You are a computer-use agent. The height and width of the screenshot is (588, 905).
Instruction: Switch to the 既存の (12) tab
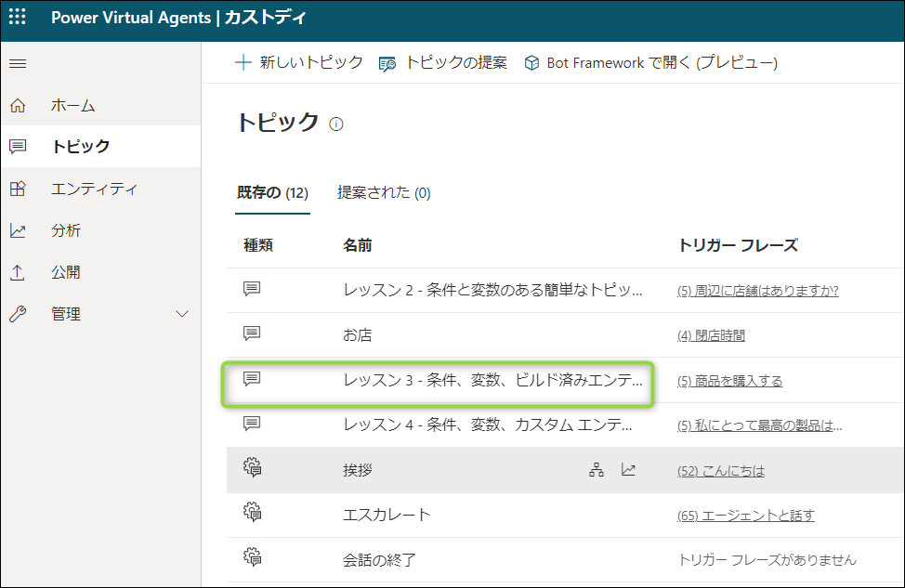pyautogui.click(x=272, y=192)
